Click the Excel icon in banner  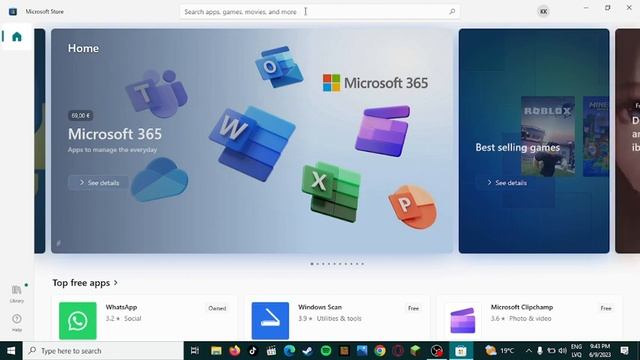click(x=331, y=192)
